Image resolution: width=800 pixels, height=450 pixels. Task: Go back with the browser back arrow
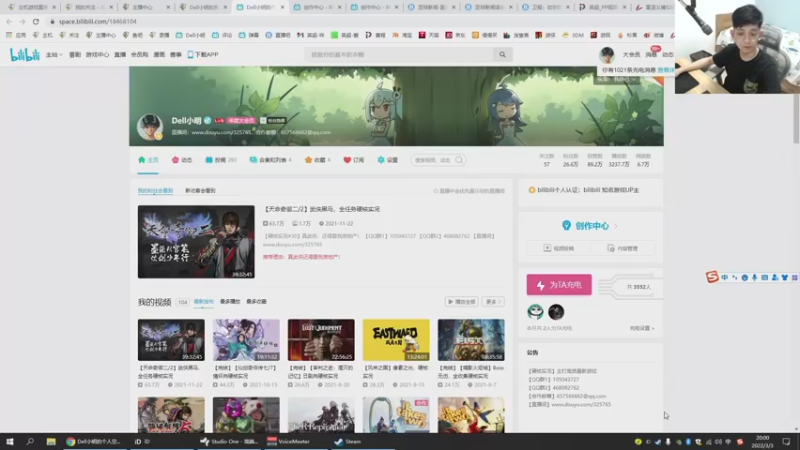[x=9, y=21]
